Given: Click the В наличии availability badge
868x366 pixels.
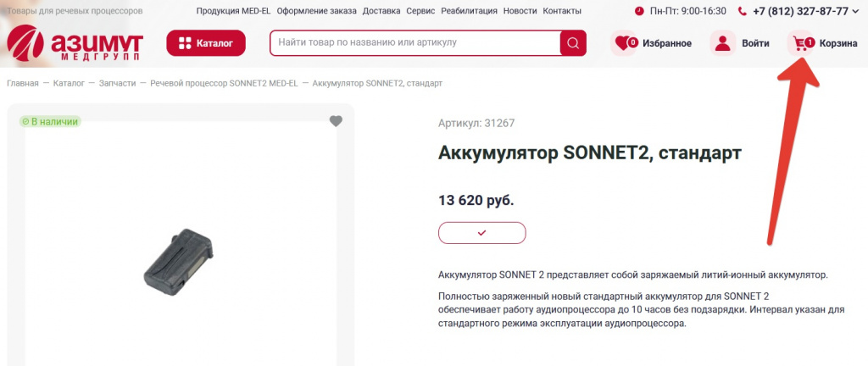Looking at the screenshot, I should 50,122.
